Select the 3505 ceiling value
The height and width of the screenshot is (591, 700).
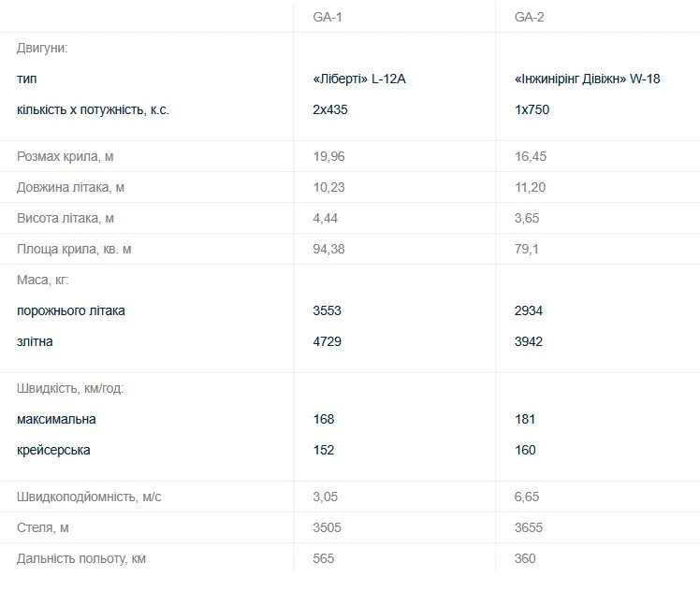[327, 527]
